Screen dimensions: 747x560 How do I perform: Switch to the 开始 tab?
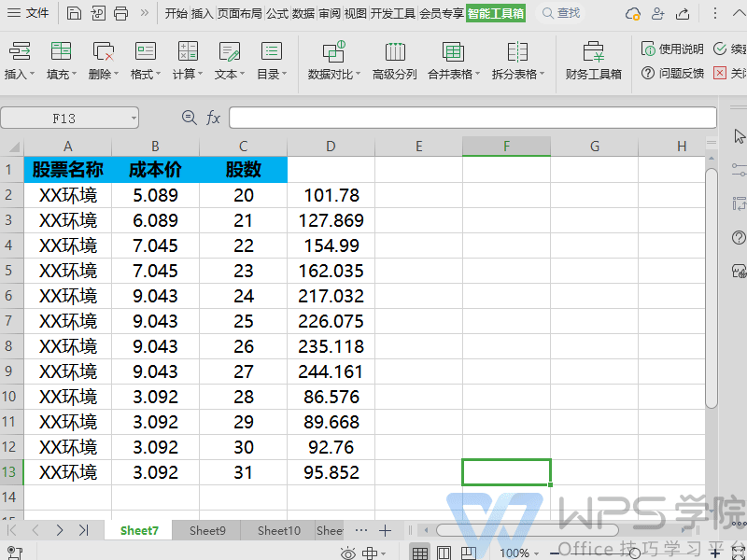pos(176,13)
